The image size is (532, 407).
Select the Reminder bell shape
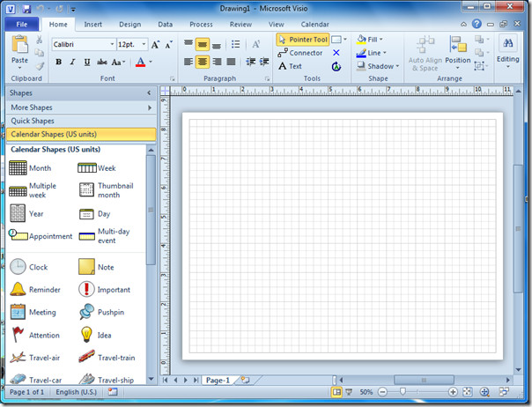[x=35, y=289]
